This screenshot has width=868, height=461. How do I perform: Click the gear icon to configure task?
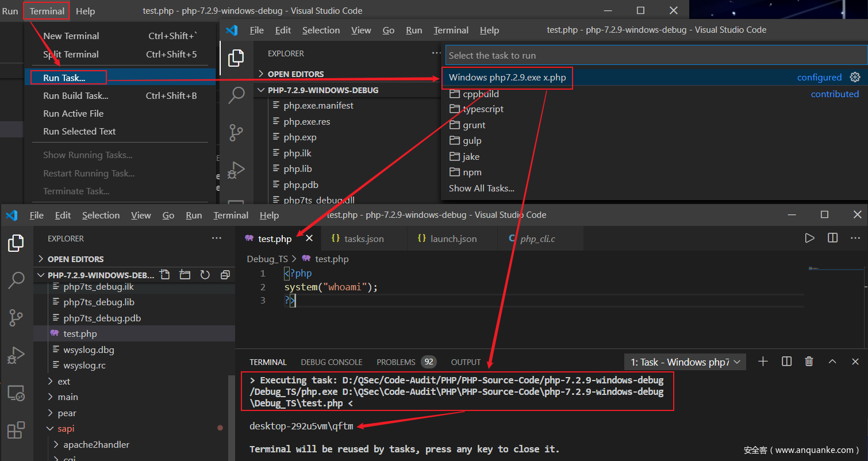[x=855, y=77]
